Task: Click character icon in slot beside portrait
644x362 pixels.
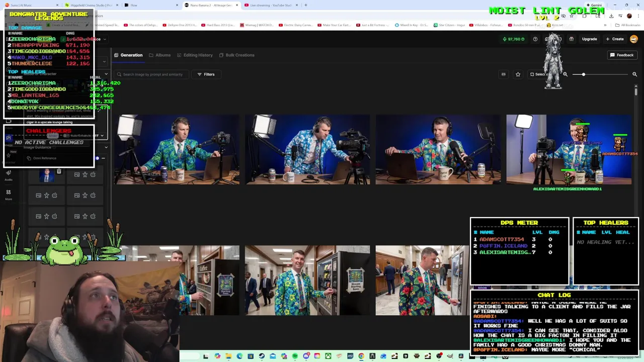Action: point(85,174)
